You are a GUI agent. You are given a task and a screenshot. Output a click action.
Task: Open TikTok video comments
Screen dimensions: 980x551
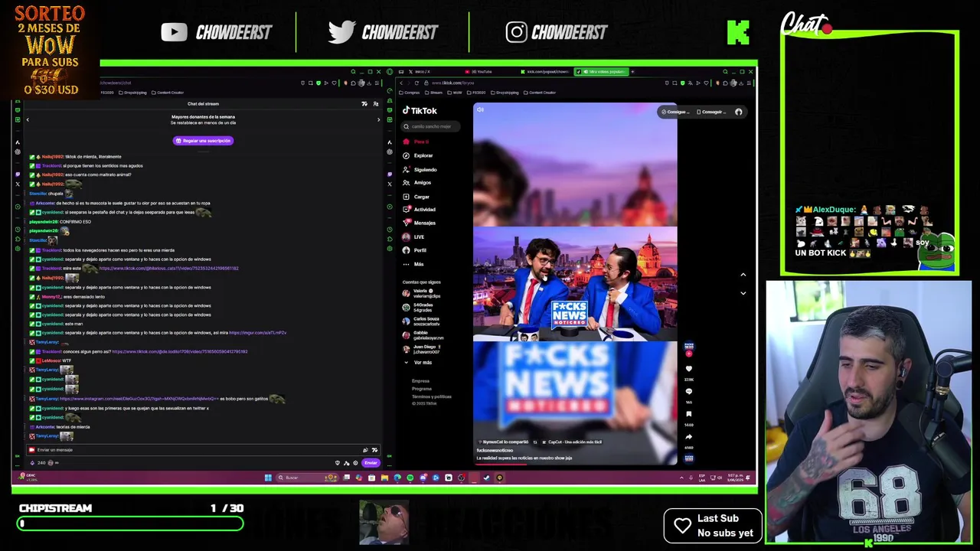pyautogui.click(x=688, y=391)
